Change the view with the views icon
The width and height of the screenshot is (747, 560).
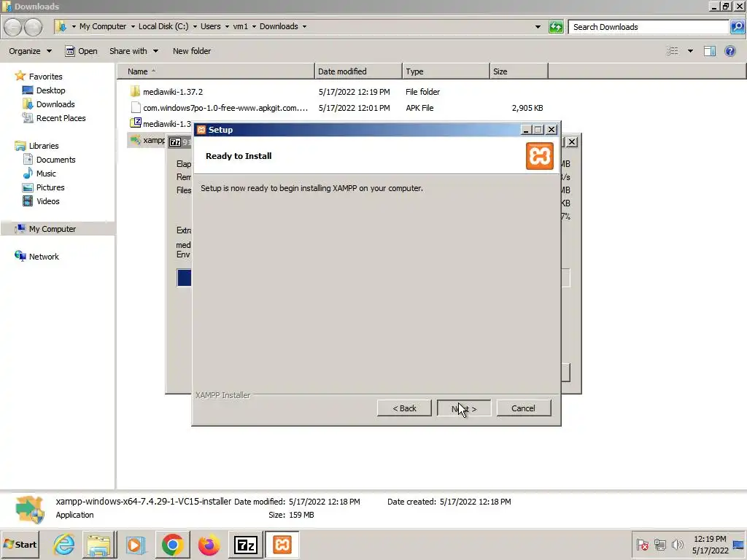672,51
